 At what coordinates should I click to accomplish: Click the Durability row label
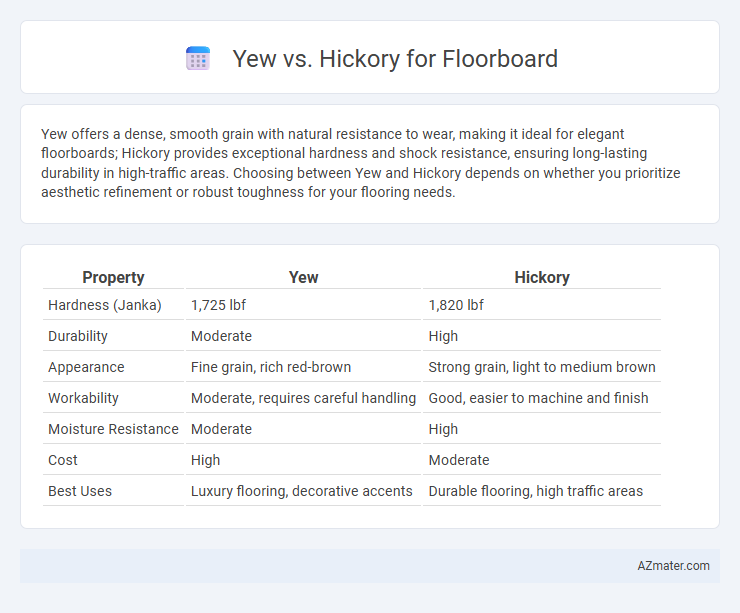[x=78, y=336]
